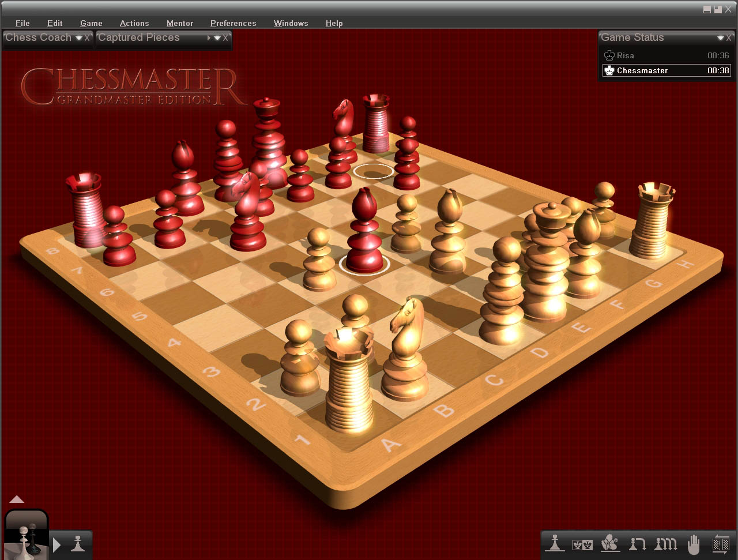Viewport: 738px width, 560px height.
Task: Open the Game menu
Action: (x=91, y=23)
